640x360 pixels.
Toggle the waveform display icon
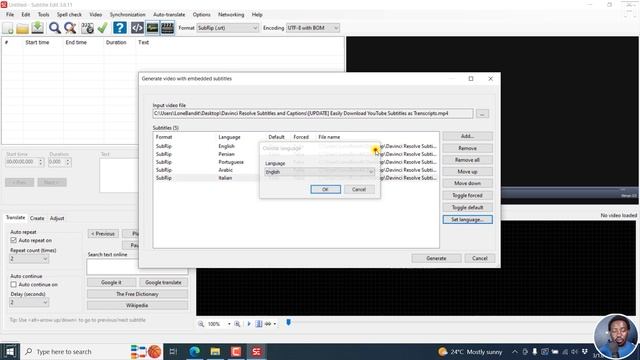(152, 28)
